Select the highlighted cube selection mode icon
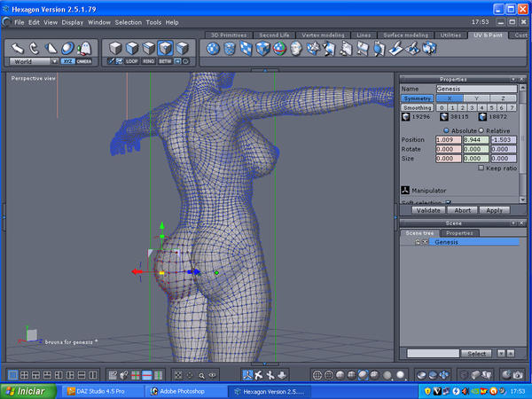The image size is (532, 399). pyautogui.click(x=165, y=48)
